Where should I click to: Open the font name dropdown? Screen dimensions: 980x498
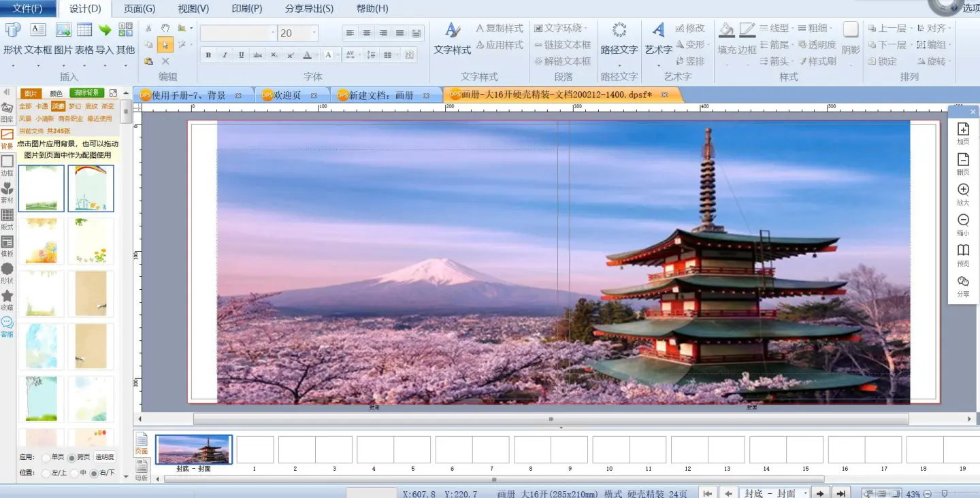[x=273, y=33]
